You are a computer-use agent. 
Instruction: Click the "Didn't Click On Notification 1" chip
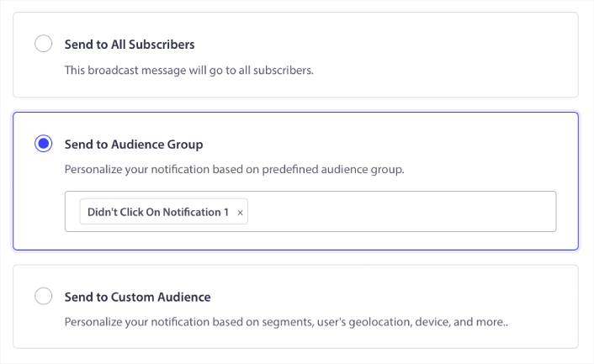[x=157, y=212]
